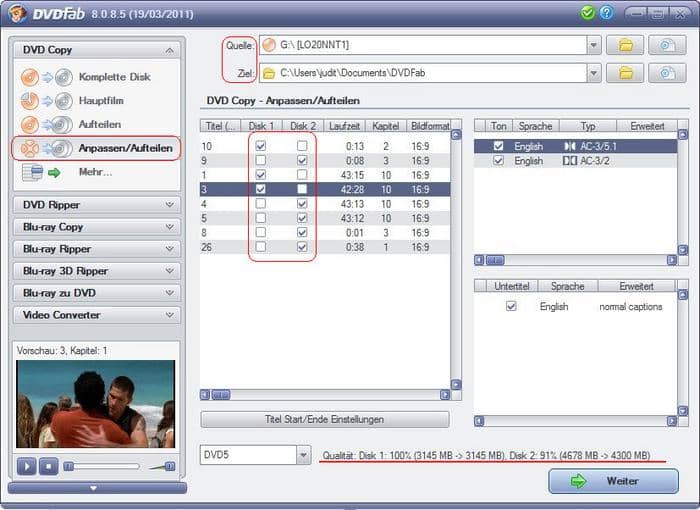Play the preview video
This screenshot has width=700, height=510.
point(27,467)
